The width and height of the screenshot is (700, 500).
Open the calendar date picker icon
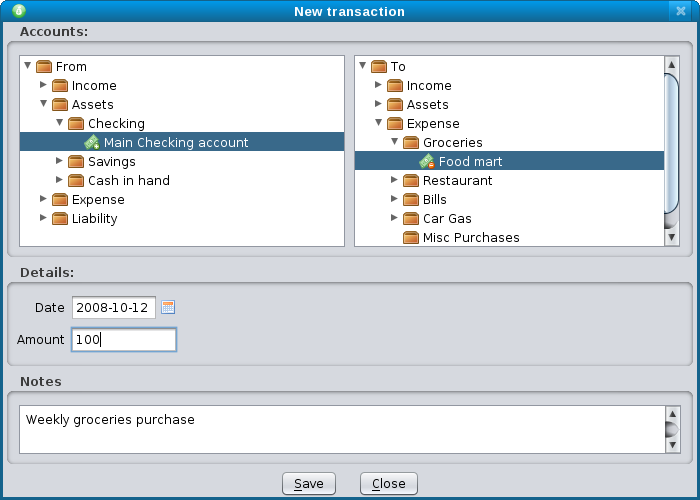click(168, 307)
